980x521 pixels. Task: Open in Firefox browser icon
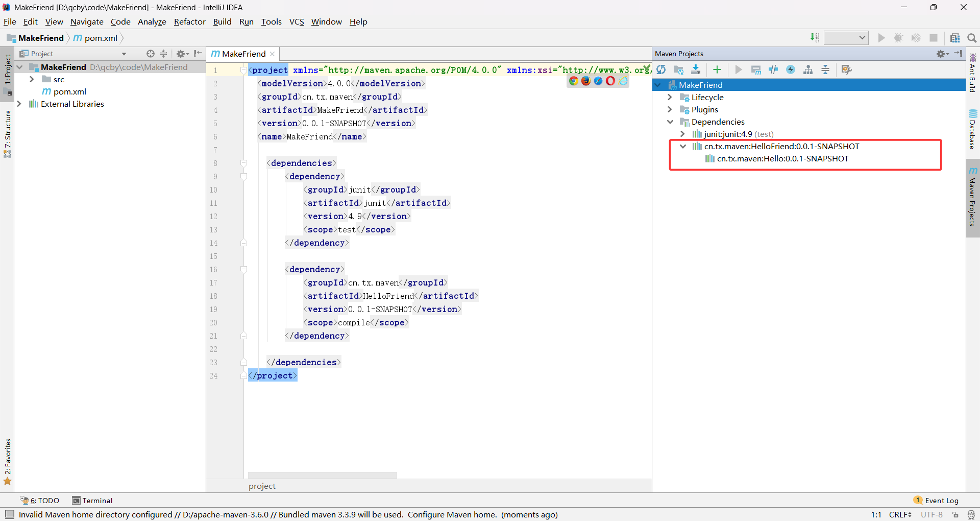pyautogui.click(x=586, y=81)
